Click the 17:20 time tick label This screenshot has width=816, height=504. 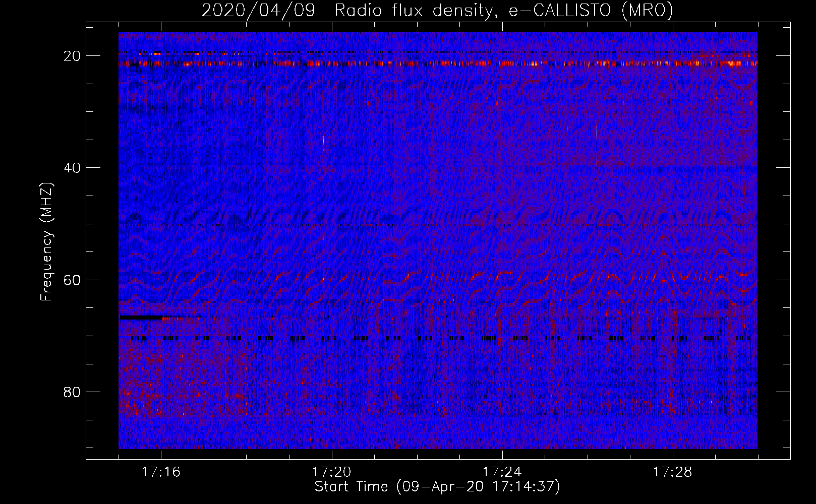click(x=331, y=472)
